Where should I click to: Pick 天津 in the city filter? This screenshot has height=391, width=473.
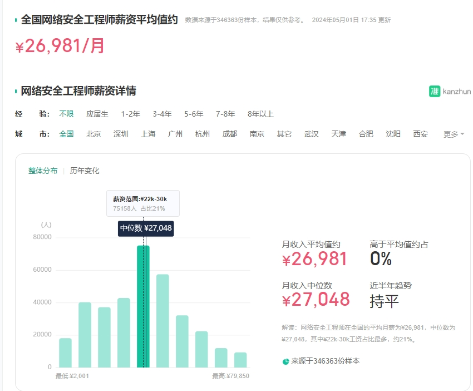click(x=339, y=134)
